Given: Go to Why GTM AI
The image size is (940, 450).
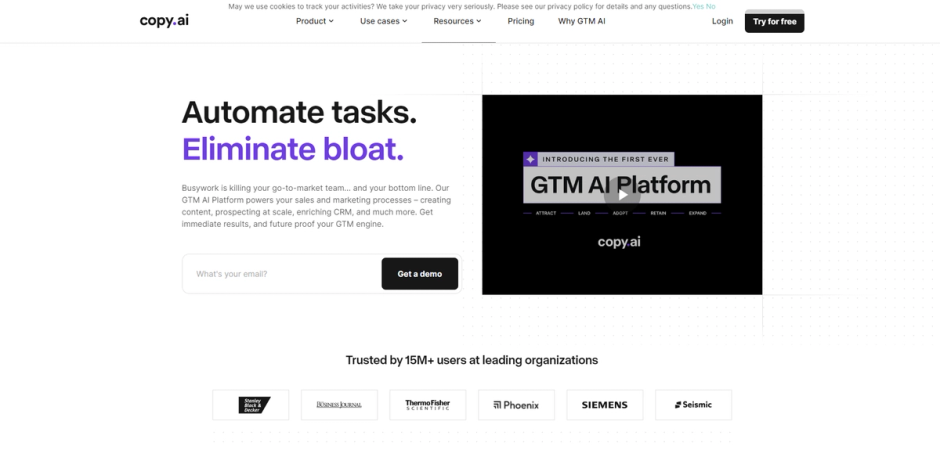Looking at the screenshot, I should pyautogui.click(x=582, y=21).
